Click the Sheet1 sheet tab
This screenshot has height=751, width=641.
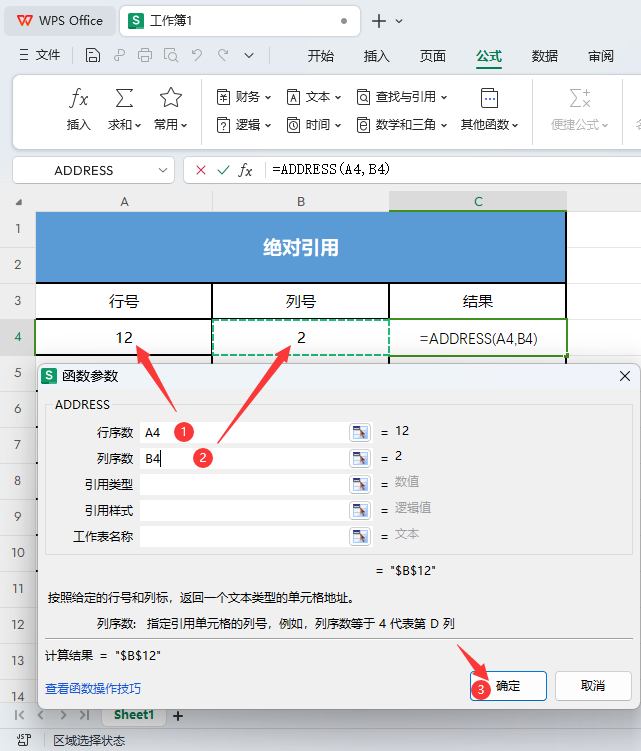134,715
